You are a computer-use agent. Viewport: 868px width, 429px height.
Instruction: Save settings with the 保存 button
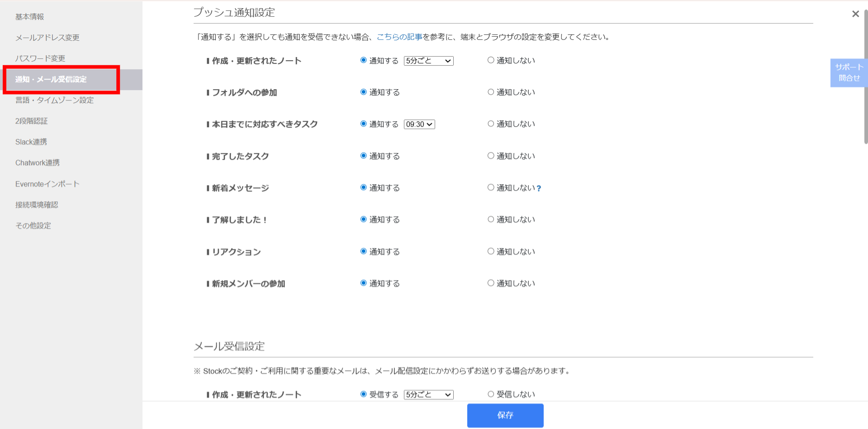tap(505, 415)
